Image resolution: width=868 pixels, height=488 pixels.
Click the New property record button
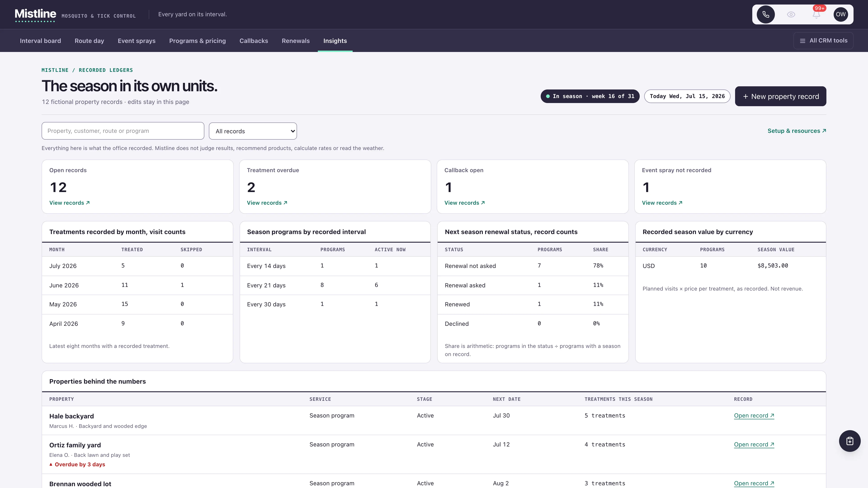pos(780,96)
